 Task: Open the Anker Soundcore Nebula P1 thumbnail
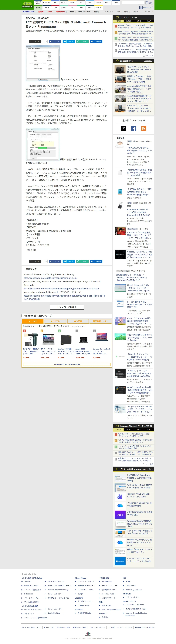tap(120, 108)
